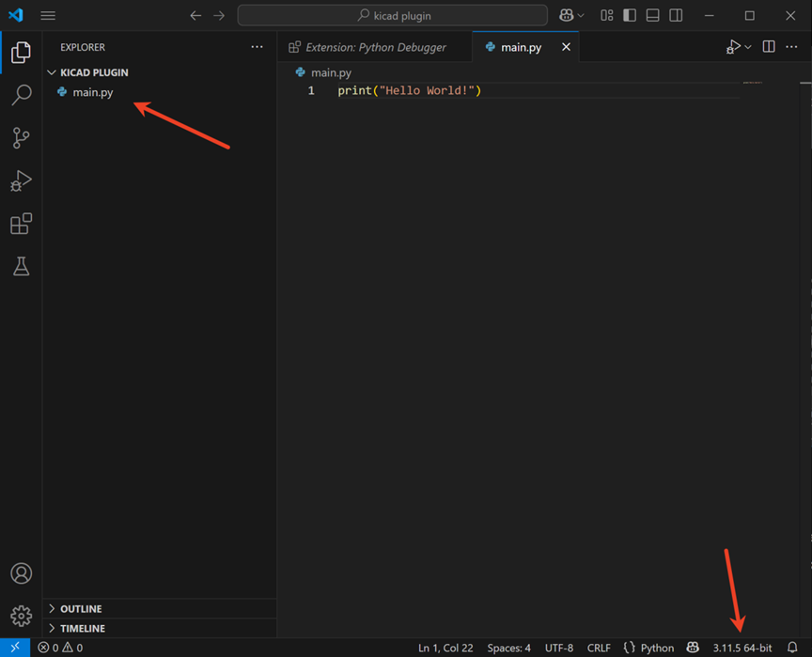Select interpreter 3.11.5 64-bit
This screenshot has height=657, width=812.
click(x=742, y=648)
